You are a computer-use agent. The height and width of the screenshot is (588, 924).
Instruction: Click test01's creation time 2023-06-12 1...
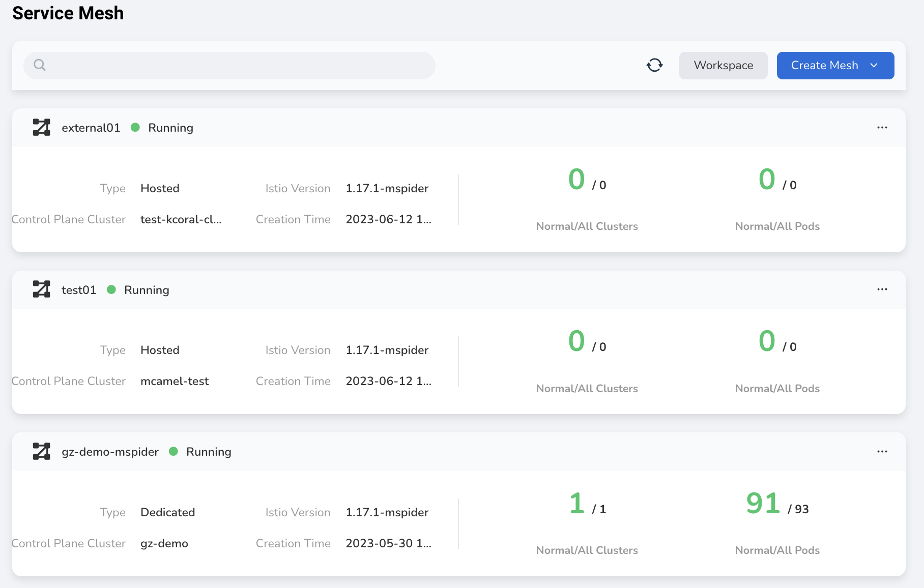(389, 381)
